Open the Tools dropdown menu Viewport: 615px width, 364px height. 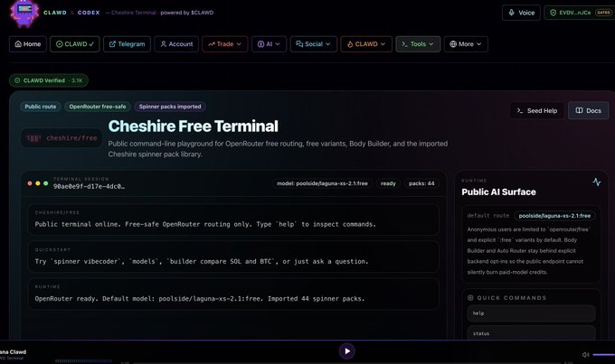click(418, 44)
